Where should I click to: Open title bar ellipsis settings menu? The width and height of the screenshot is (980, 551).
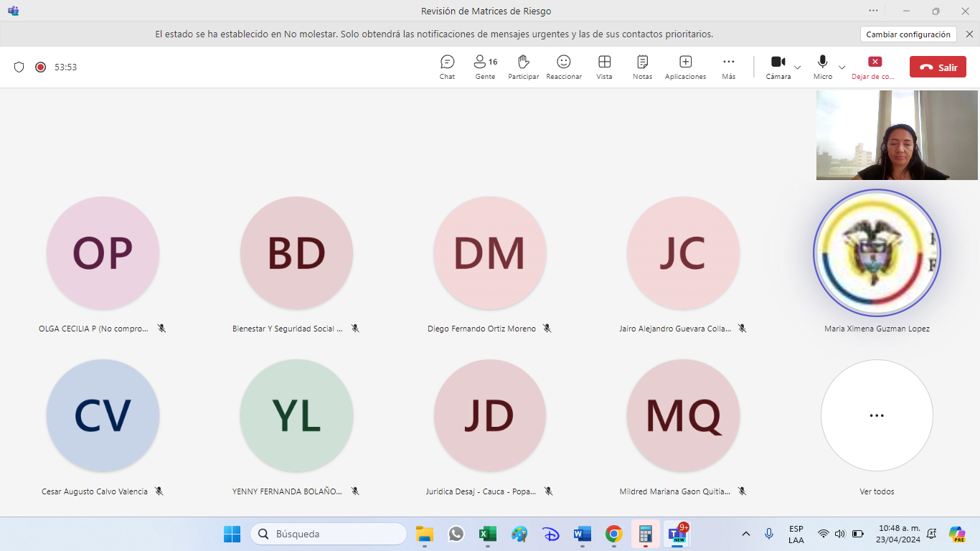(x=873, y=11)
